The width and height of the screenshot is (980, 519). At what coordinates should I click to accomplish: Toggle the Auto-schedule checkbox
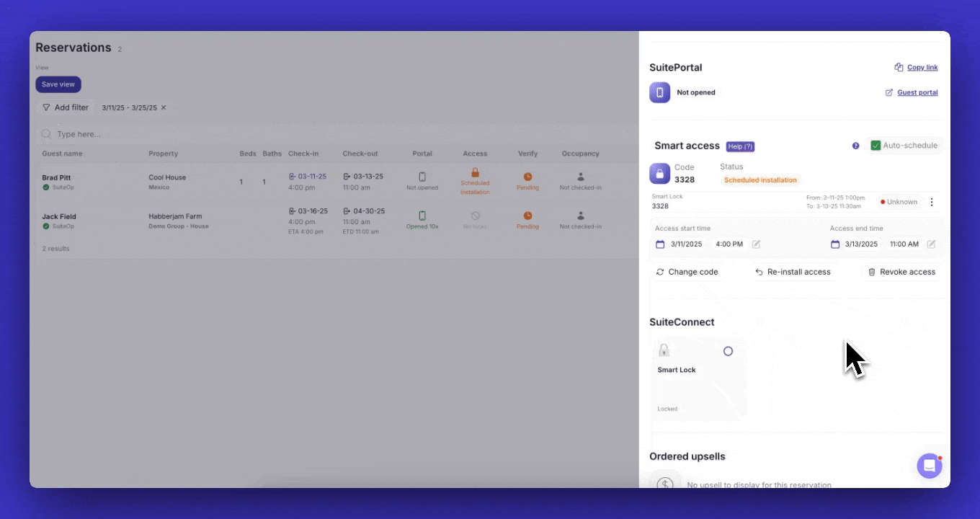(x=876, y=146)
